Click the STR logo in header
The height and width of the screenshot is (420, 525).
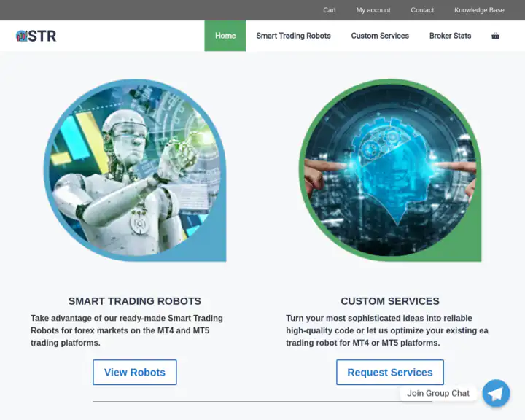coord(36,36)
